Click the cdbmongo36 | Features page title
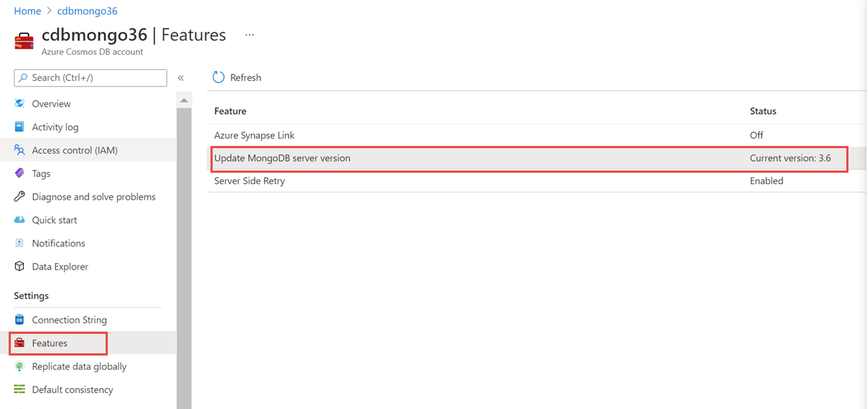 tap(134, 35)
